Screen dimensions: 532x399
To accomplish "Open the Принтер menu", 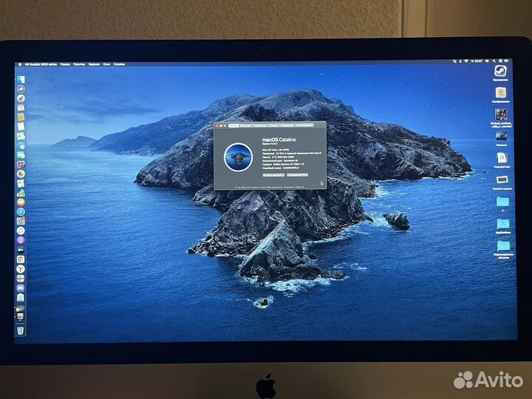I will pyautogui.click(x=79, y=64).
